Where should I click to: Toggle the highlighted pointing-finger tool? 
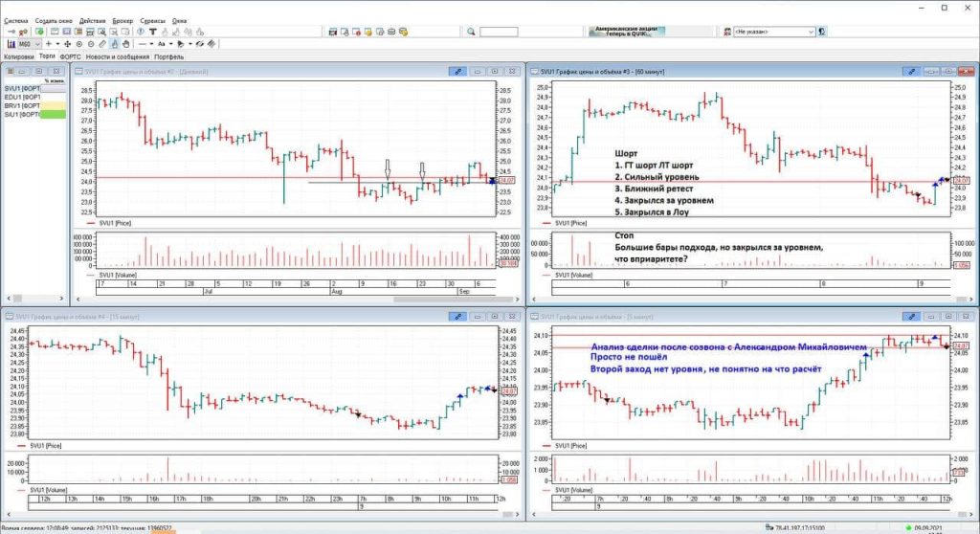point(114,44)
